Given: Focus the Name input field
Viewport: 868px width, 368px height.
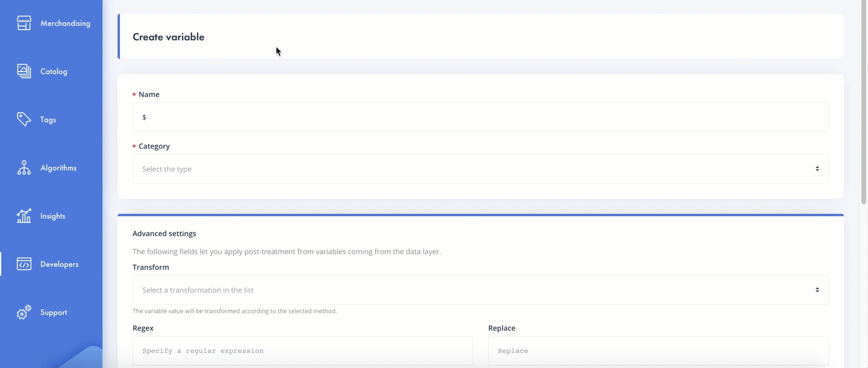Looking at the screenshot, I should click(480, 117).
